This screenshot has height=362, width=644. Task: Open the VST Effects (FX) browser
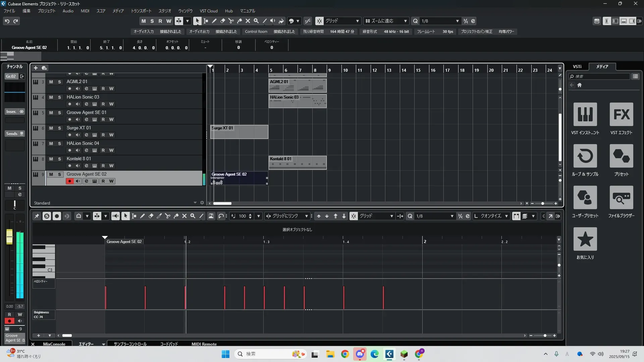click(621, 114)
